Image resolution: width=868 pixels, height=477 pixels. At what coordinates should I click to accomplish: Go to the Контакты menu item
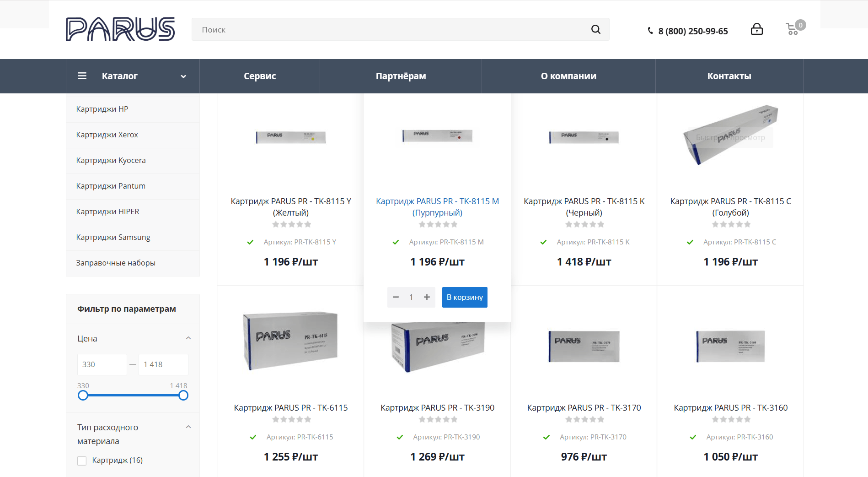pyautogui.click(x=729, y=76)
